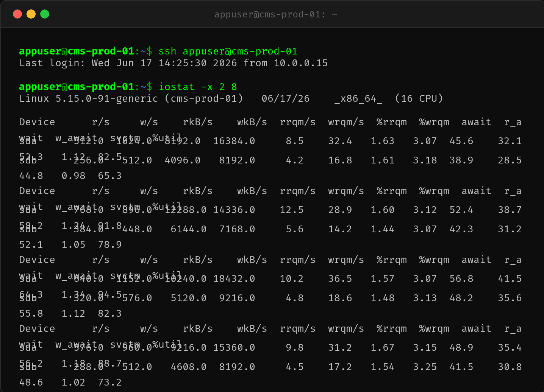Click the svctm value 0.98
This screenshot has width=544, height=392.
tap(73, 176)
